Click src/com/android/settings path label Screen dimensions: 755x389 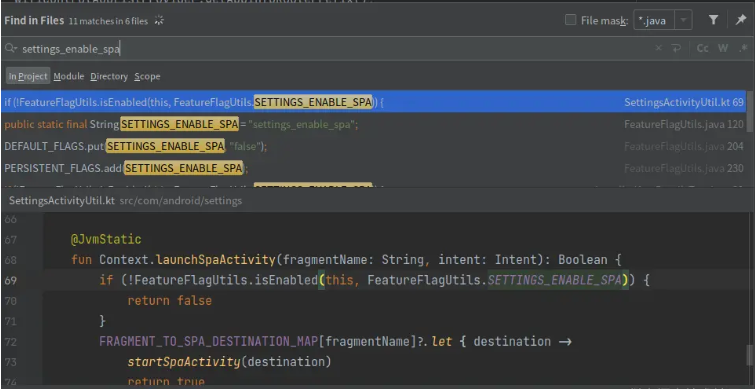pyautogui.click(x=181, y=200)
